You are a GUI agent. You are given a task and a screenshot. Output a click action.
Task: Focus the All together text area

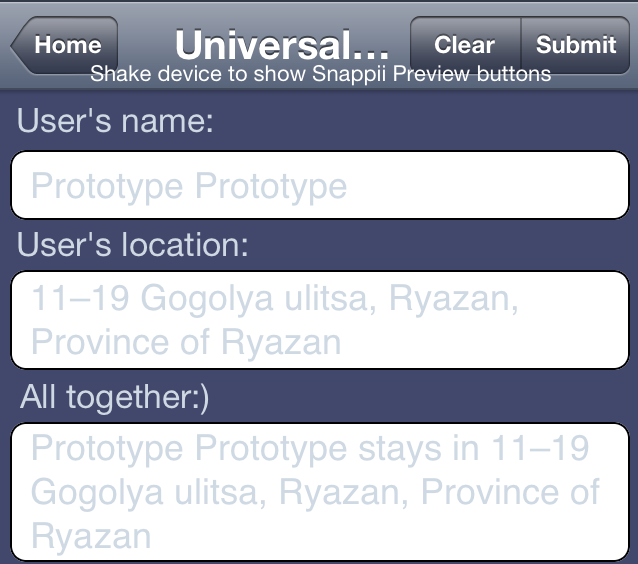(x=320, y=492)
